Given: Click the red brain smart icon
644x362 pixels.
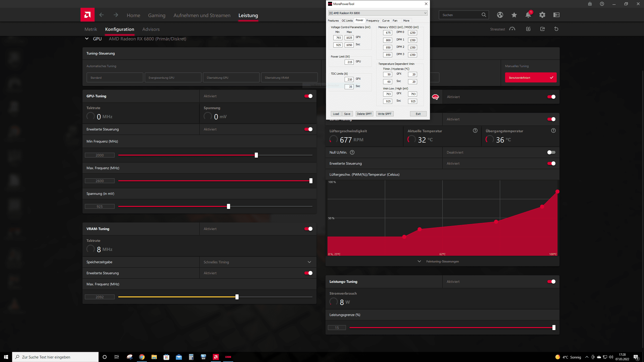Looking at the screenshot, I should 435,97.
